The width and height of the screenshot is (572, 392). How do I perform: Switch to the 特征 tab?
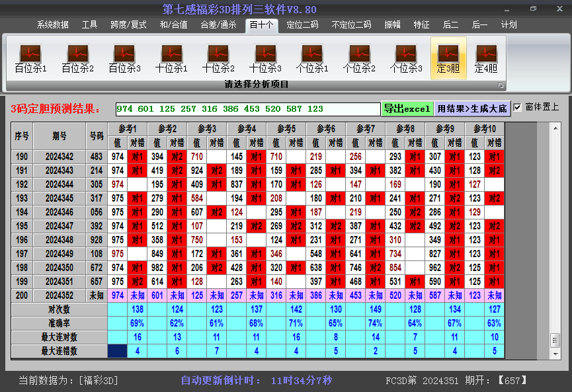[x=421, y=25]
